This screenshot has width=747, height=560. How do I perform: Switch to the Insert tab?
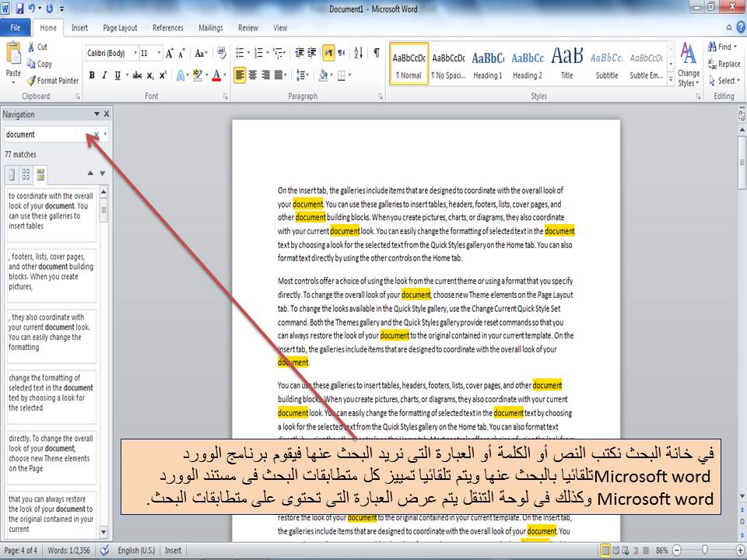(x=79, y=28)
